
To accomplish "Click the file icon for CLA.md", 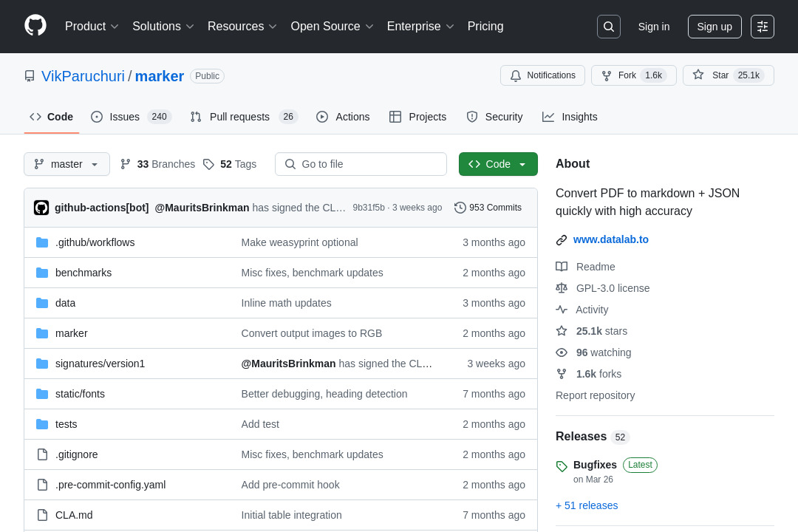I will tap(43, 515).
